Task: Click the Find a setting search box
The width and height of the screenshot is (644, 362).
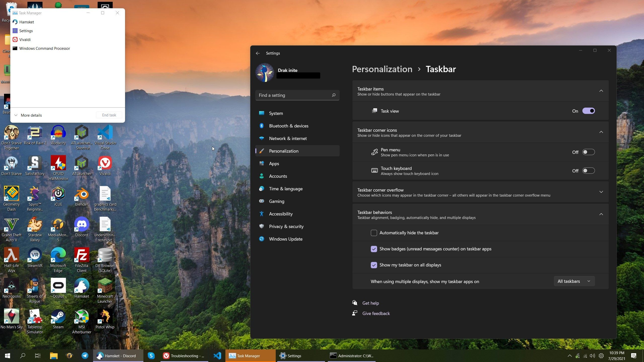Action: 297,95
